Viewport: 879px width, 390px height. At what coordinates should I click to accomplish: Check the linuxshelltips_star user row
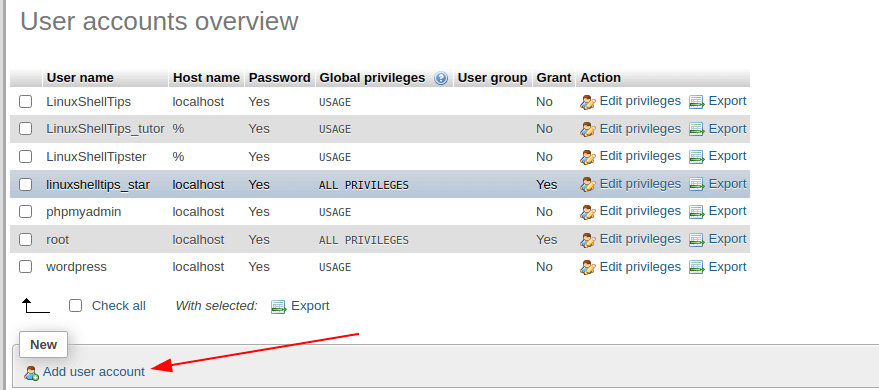click(25, 184)
